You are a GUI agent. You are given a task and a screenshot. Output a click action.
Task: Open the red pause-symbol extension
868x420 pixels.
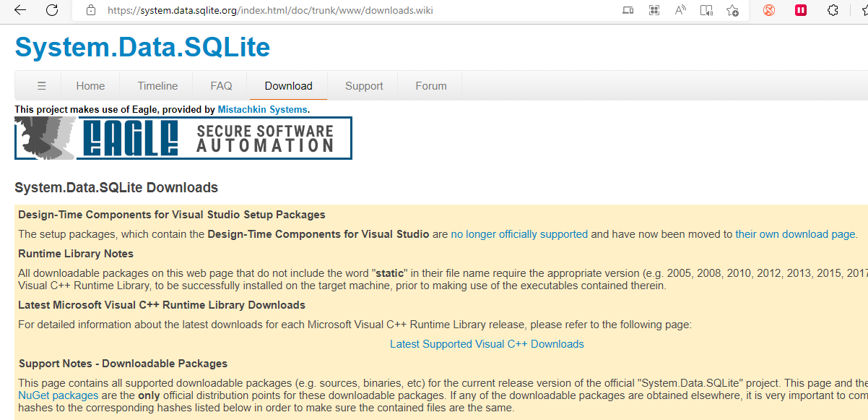[x=801, y=10]
